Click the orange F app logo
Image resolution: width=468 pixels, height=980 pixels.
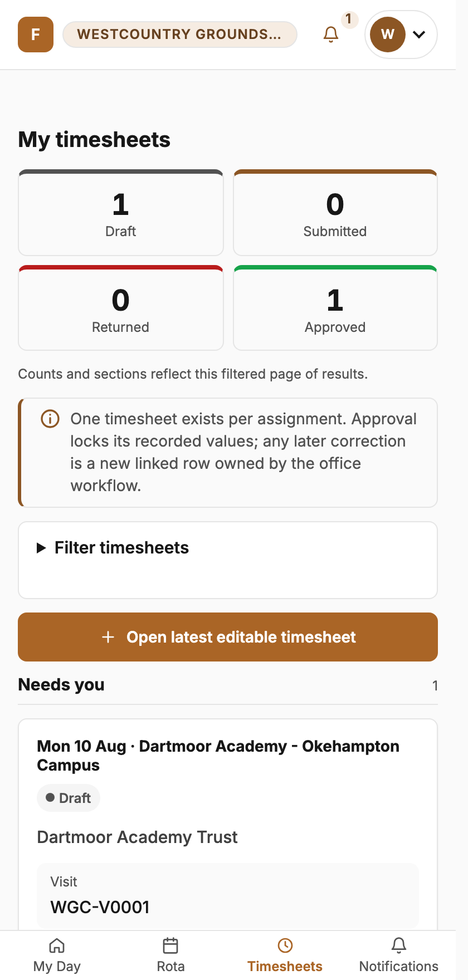(x=36, y=35)
